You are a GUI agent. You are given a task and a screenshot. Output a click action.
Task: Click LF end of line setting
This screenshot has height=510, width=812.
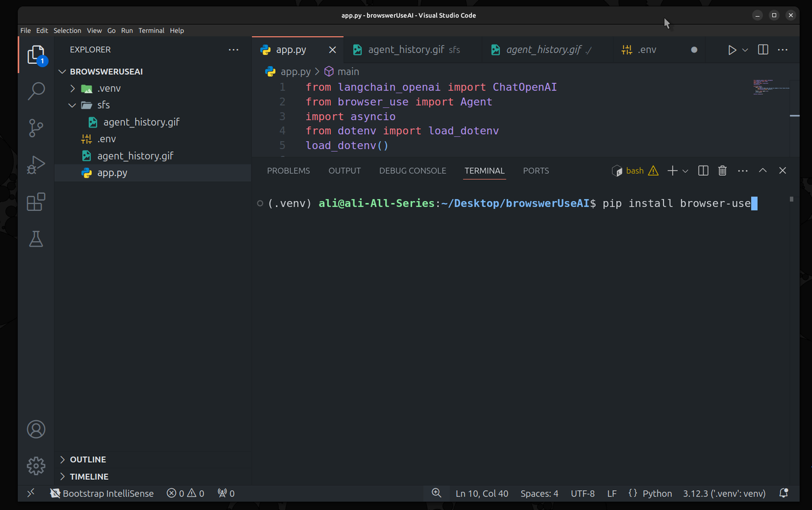click(612, 493)
